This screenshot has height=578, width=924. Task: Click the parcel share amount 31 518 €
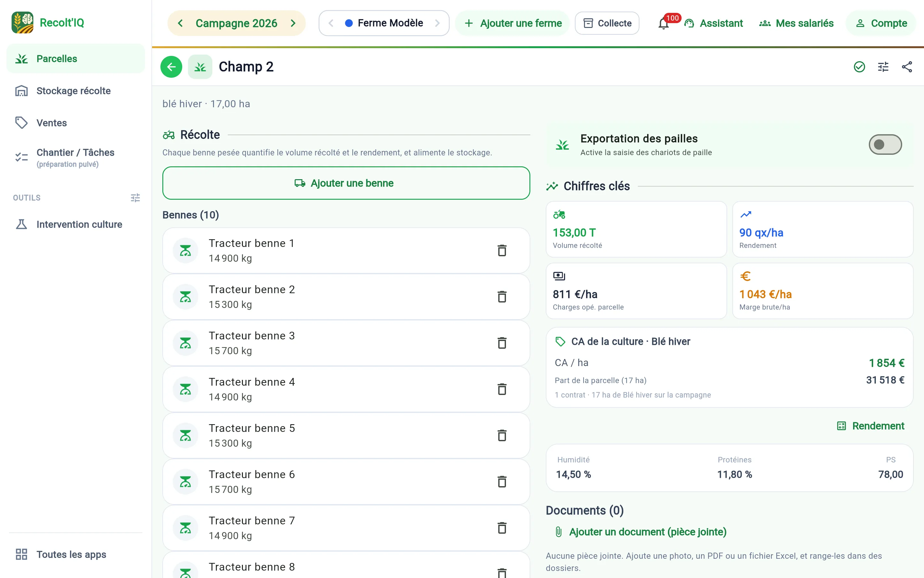pyautogui.click(x=885, y=380)
